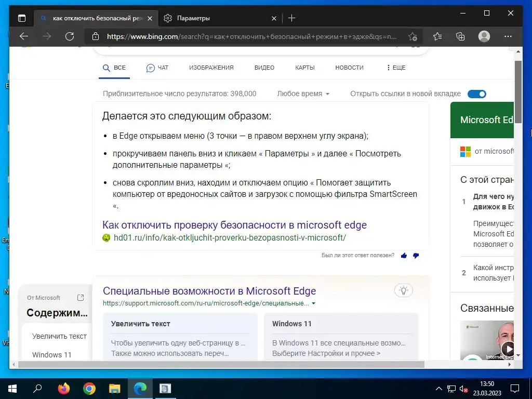Open the Windows Start menu

click(12, 389)
